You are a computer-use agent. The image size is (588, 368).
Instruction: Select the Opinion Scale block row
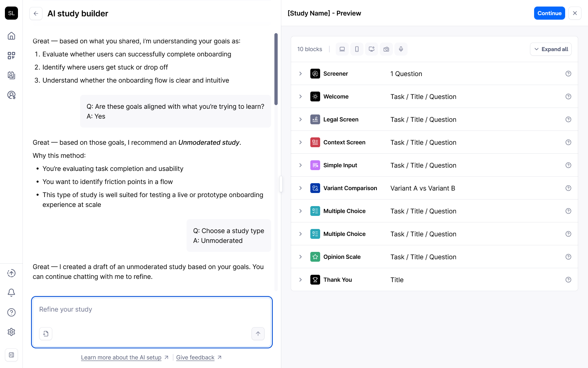[x=434, y=257]
